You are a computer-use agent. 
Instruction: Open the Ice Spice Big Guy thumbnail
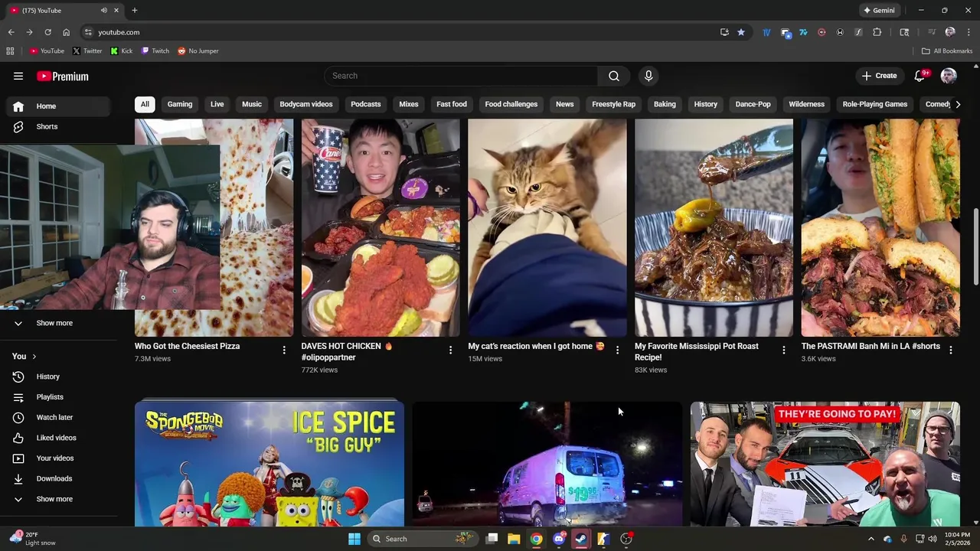(x=269, y=465)
